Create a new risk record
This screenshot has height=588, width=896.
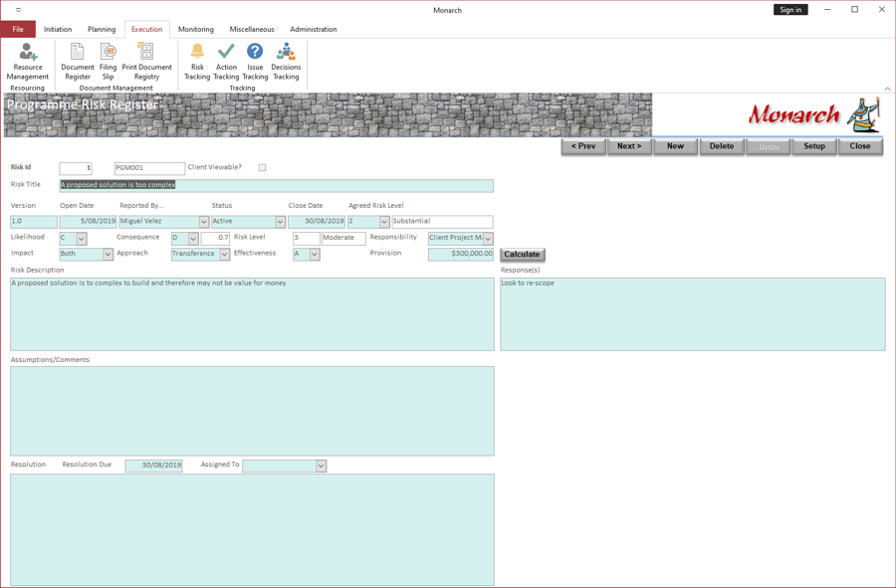[x=675, y=146]
